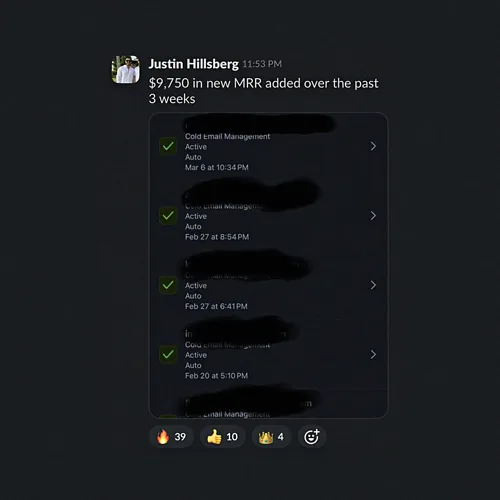
Task: Expand the Feb 27 6:41 PM entry chevron
Action: 373,285
